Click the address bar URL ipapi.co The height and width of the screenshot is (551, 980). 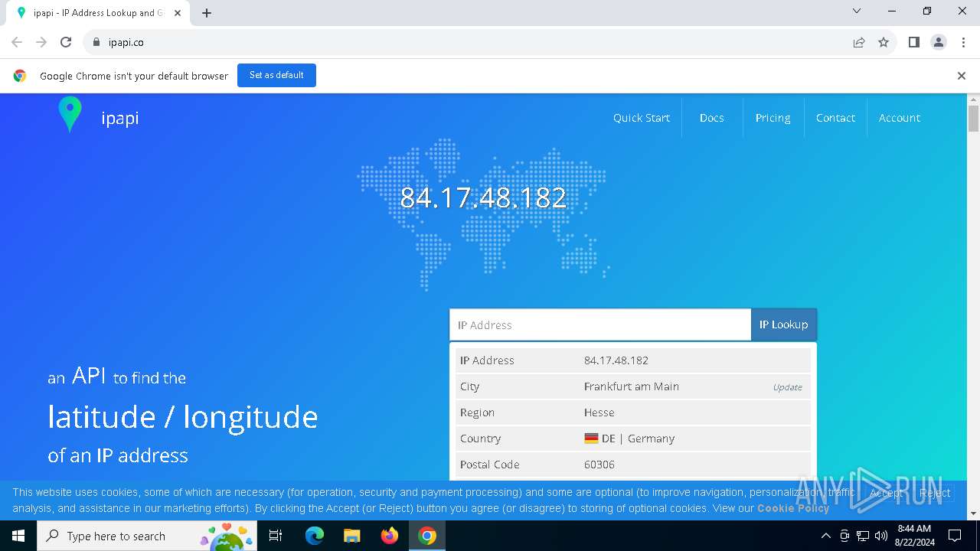(126, 43)
